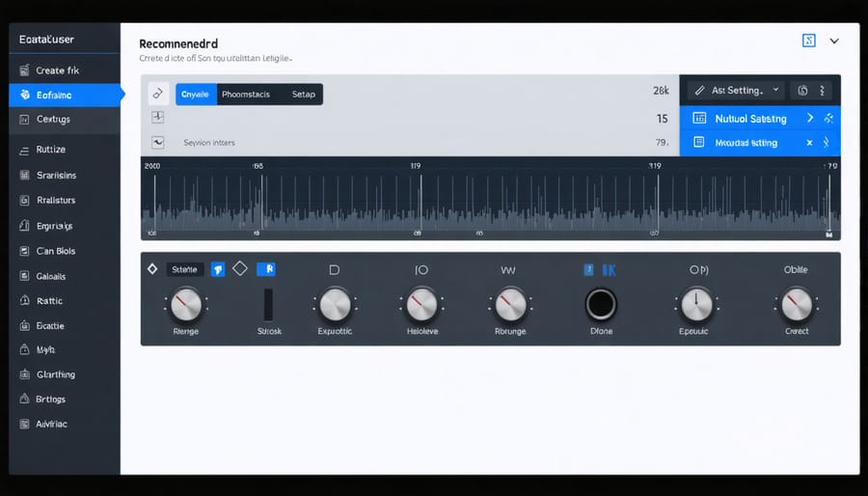Click the sparkle icon at end of Nutluol Satstng row
Image resolution: width=868 pixels, height=496 pixels.
[828, 118]
